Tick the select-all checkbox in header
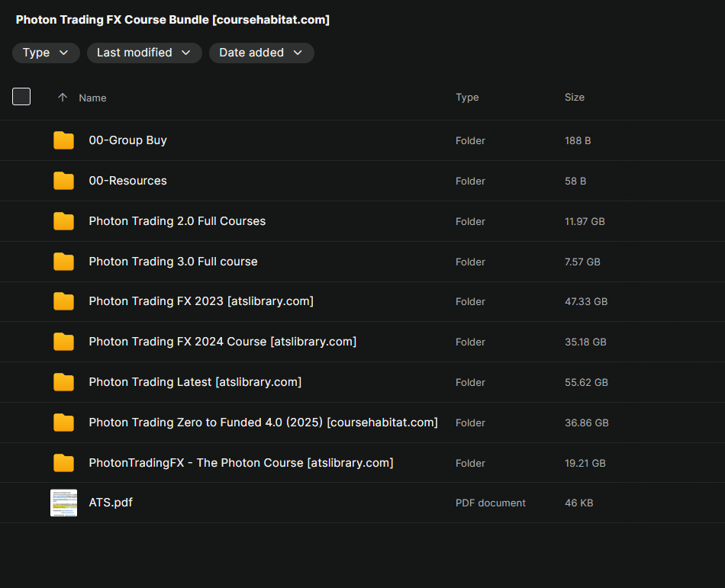The width and height of the screenshot is (725, 588). point(21,97)
